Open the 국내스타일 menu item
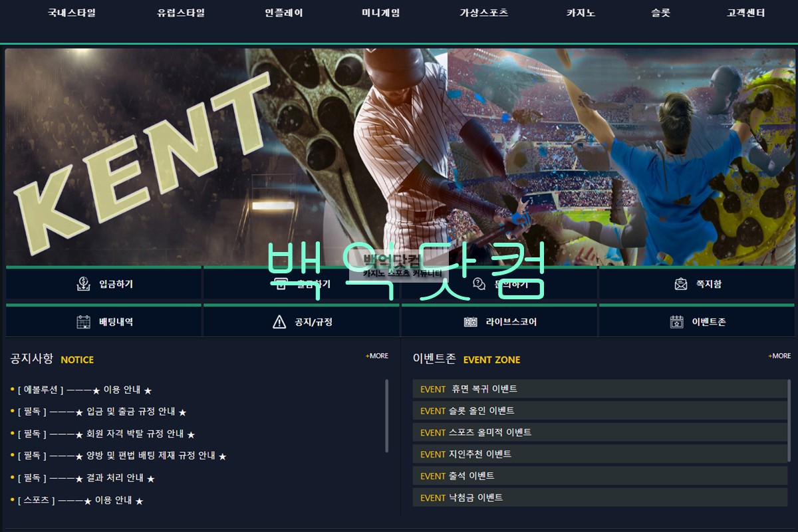Image resolution: width=798 pixels, height=532 pixels. tap(72, 13)
